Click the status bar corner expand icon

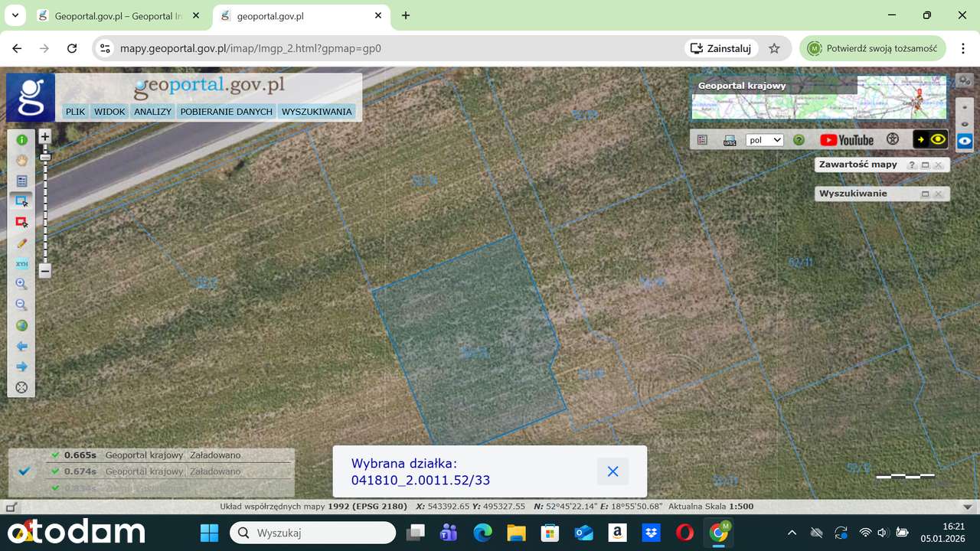tap(10, 507)
